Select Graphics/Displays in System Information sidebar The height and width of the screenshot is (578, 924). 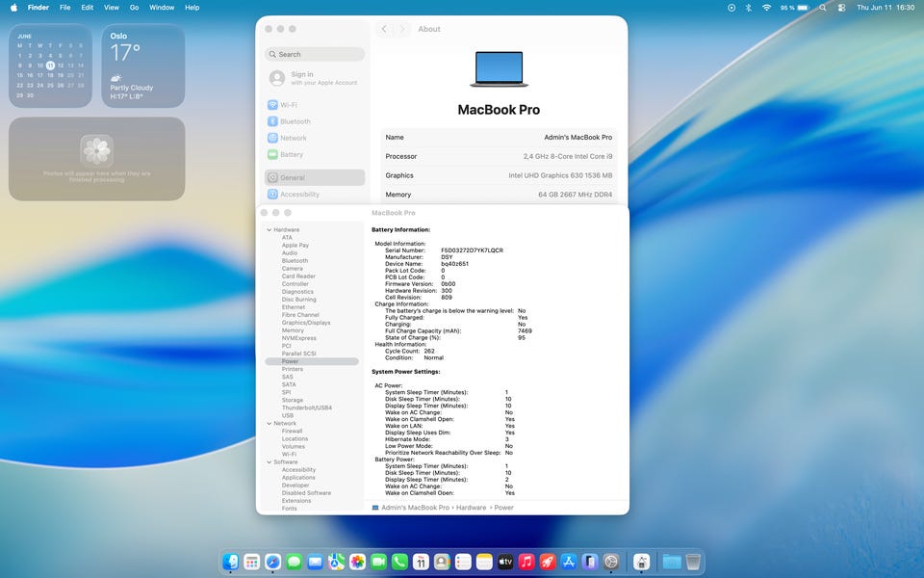[306, 323]
